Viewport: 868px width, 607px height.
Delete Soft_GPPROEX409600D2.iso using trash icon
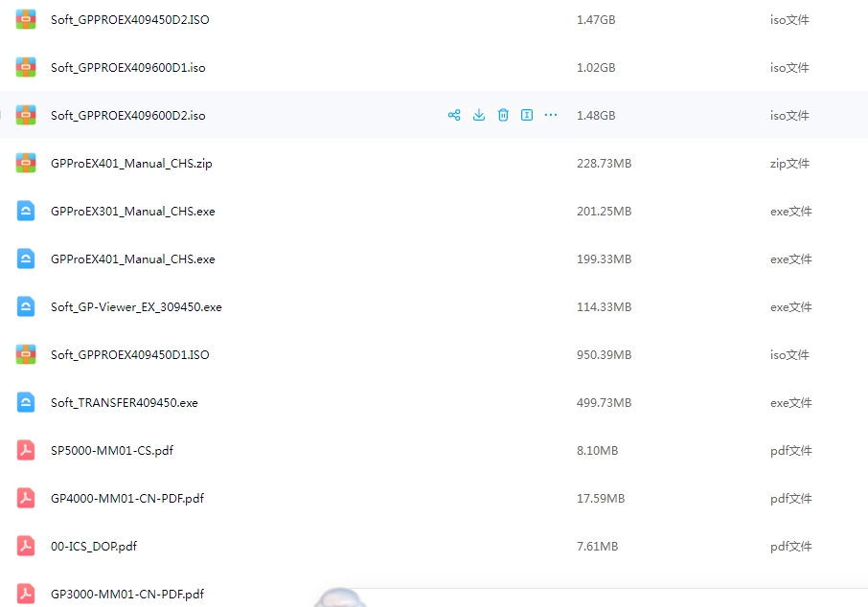pos(503,115)
